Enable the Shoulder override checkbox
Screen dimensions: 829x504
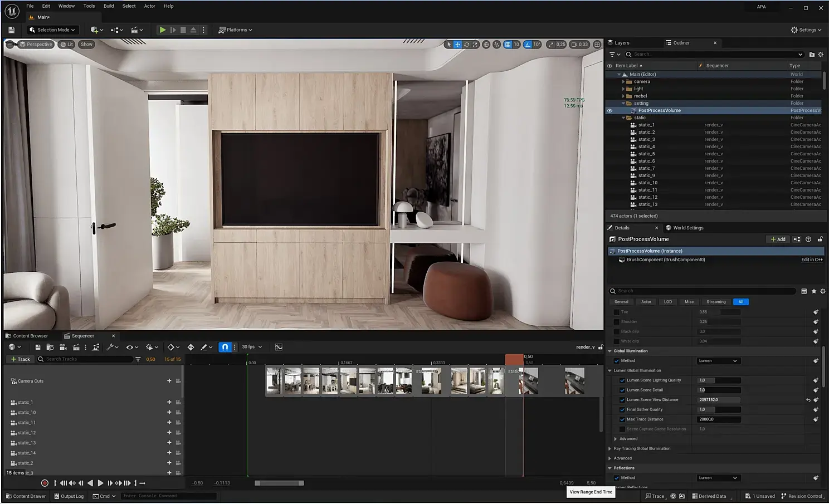(x=617, y=322)
